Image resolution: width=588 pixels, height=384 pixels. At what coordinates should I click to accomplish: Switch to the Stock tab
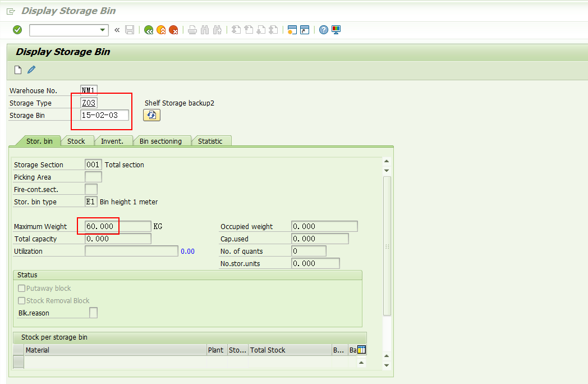[77, 141]
